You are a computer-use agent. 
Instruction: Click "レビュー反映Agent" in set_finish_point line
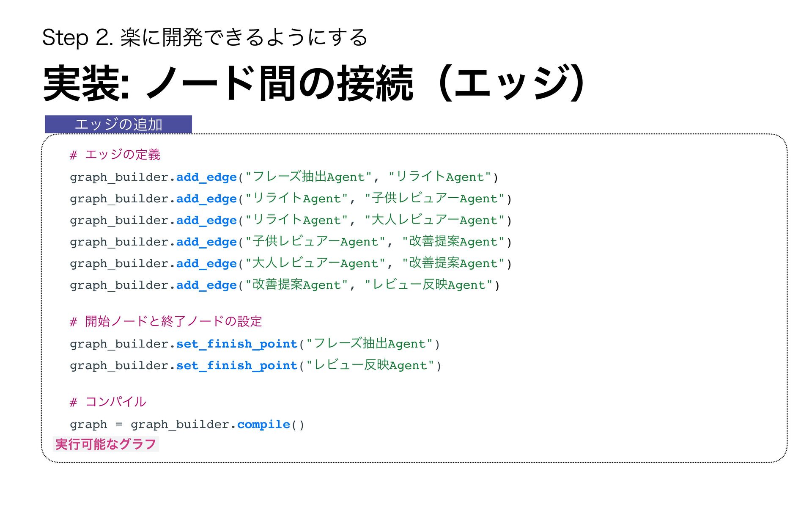coord(370,365)
